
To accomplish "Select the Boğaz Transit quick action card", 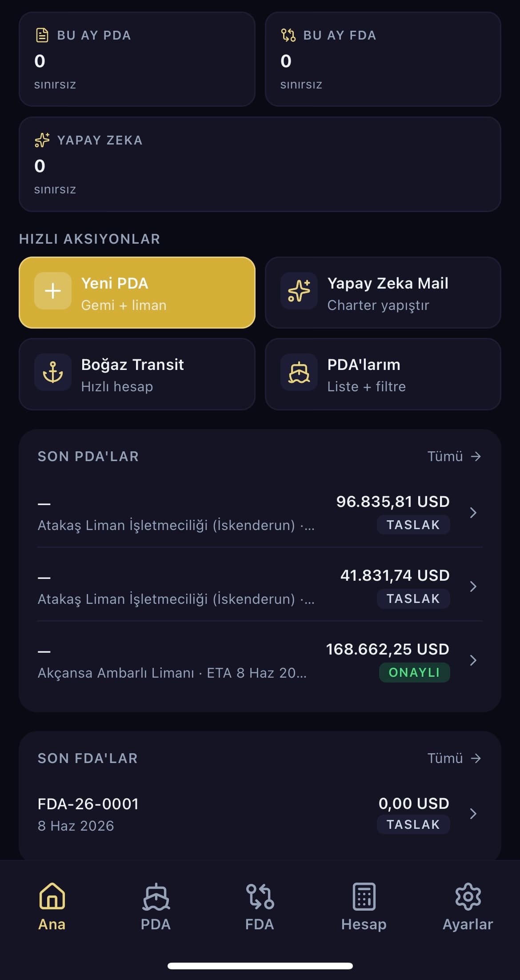I will click(x=137, y=374).
